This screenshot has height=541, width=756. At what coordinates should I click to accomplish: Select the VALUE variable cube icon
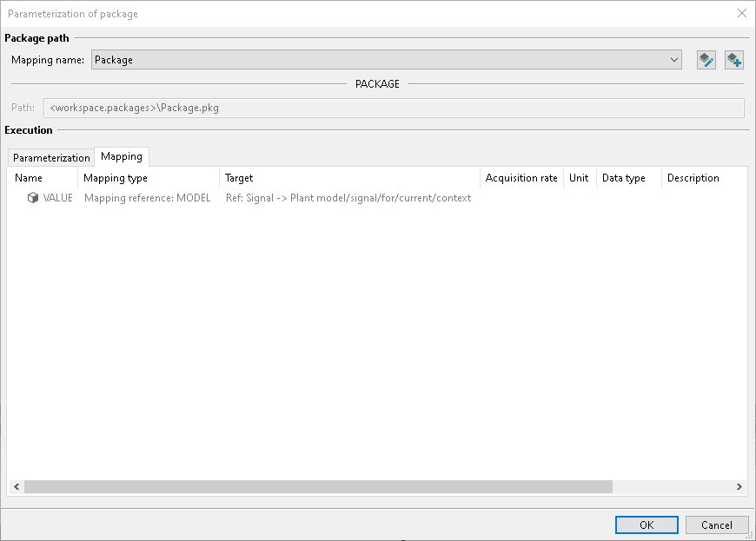[33, 198]
